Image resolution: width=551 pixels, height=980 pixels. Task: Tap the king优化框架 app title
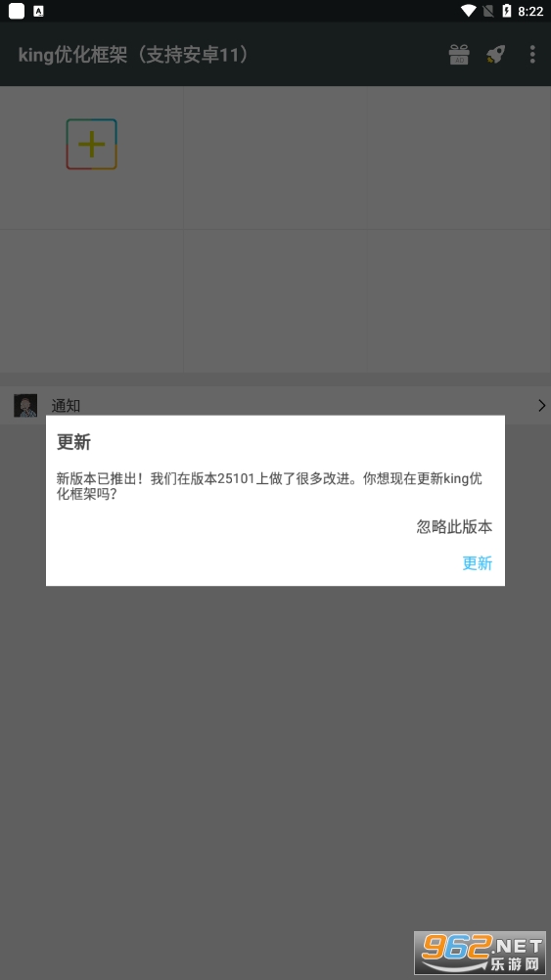click(x=136, y=55)
